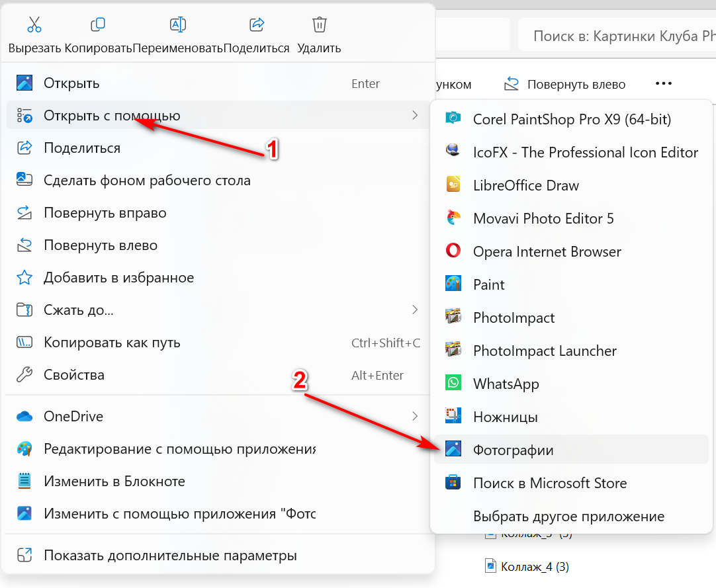Click the Cut scissors icon
Image resolution: width=716 pixels, height=588 pixels.
click(x=34, y=24)
